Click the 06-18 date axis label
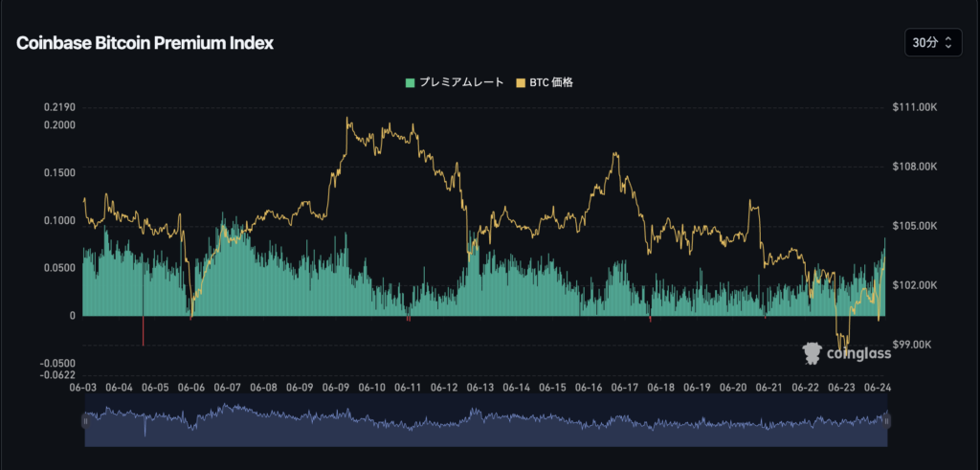 pos(661,388)
